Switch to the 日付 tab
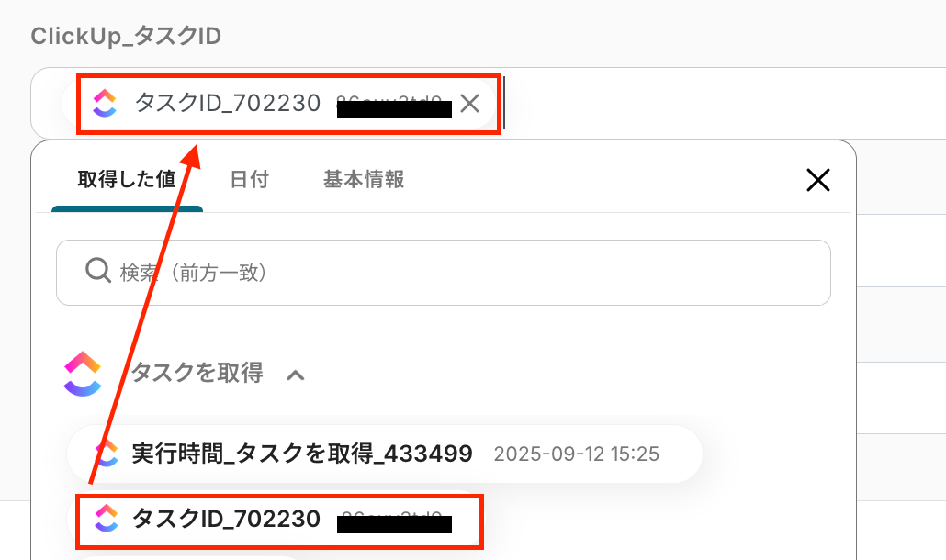This screenshot has width=946, height=560. tap(249, 180)
